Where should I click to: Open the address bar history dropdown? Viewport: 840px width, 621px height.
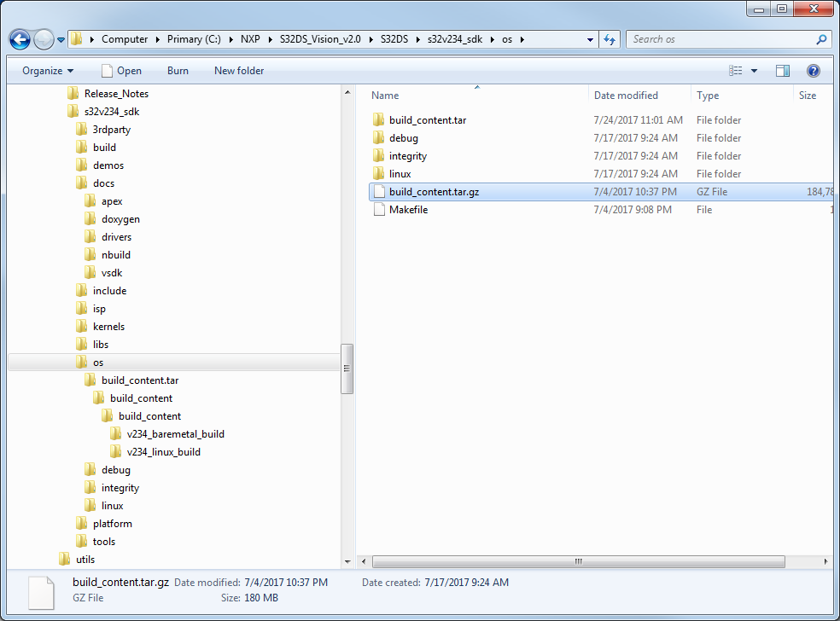tap(590, 39)
